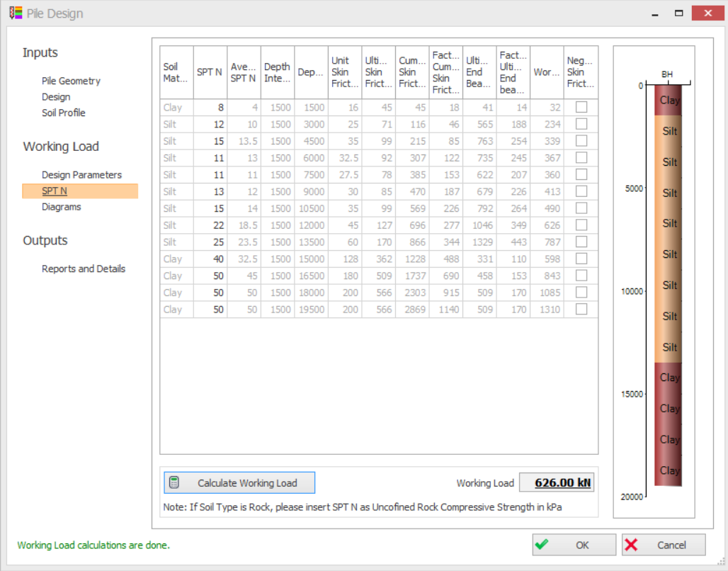This screenshot has width=728, height=571.
Task: Click the red X icon on Cancel
Action: point(632,545)
